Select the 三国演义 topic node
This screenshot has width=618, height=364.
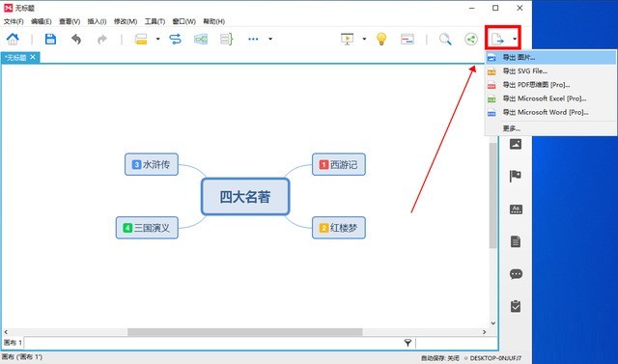pos(147,228)
